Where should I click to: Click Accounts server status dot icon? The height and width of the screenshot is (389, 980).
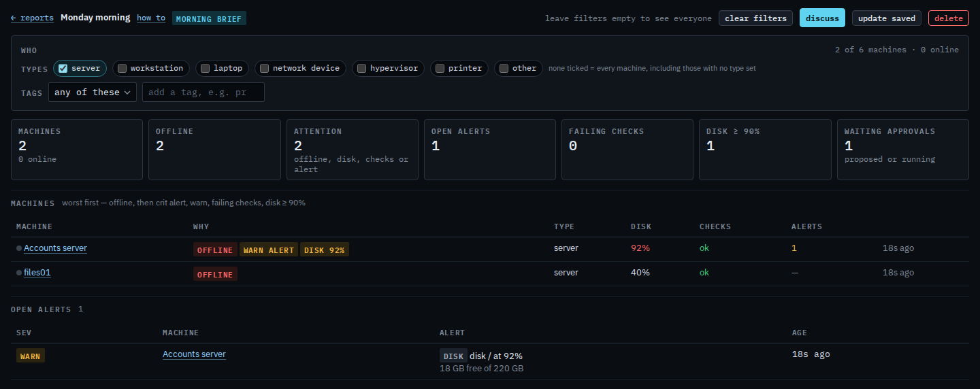tap(19, 249)
